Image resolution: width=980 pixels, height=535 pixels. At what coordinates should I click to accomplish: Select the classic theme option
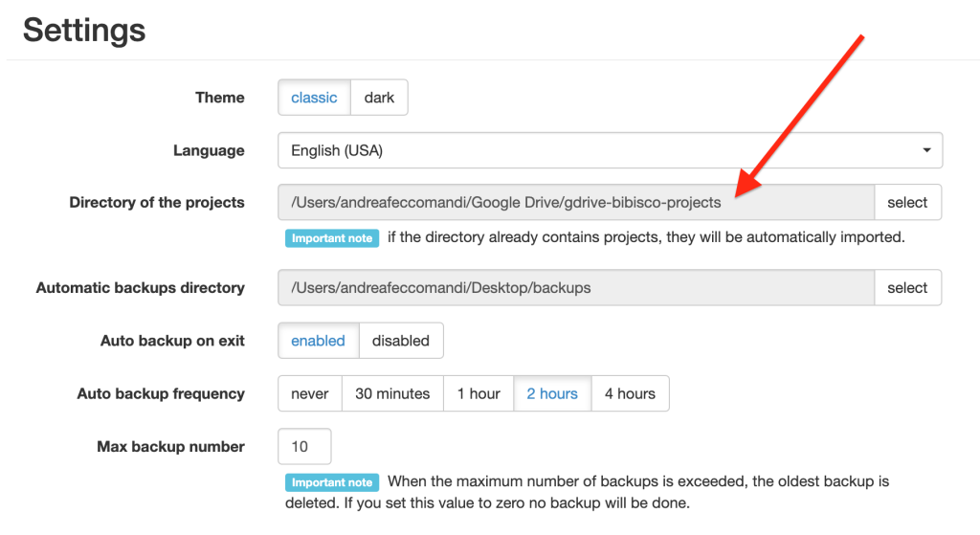[314, 98]
